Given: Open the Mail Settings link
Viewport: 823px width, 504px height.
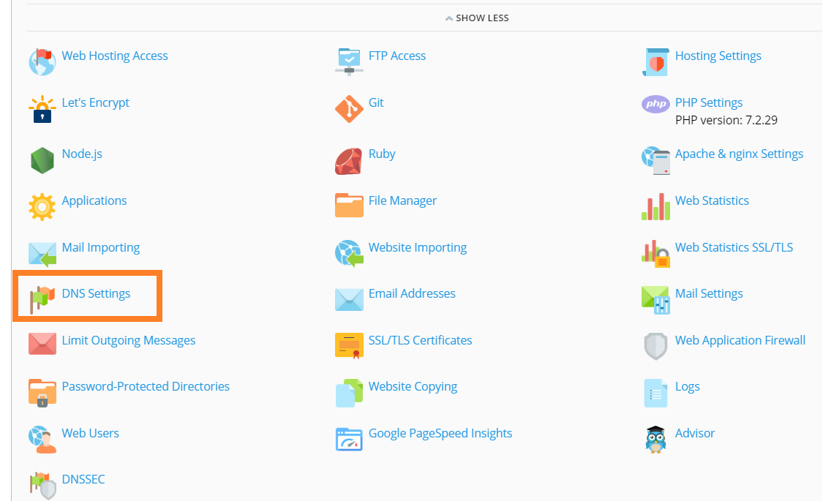Looking at the screenshot, I should [709, 293].
